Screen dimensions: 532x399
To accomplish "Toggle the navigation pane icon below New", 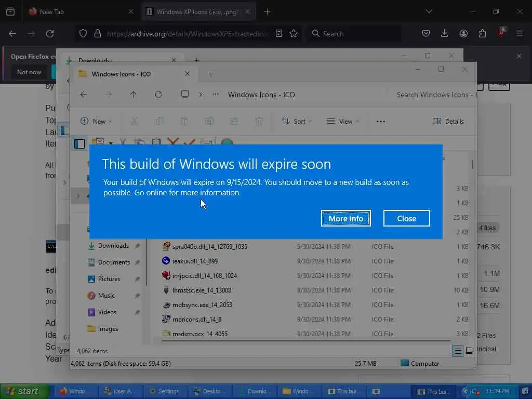I will click(x=79, y=143).
